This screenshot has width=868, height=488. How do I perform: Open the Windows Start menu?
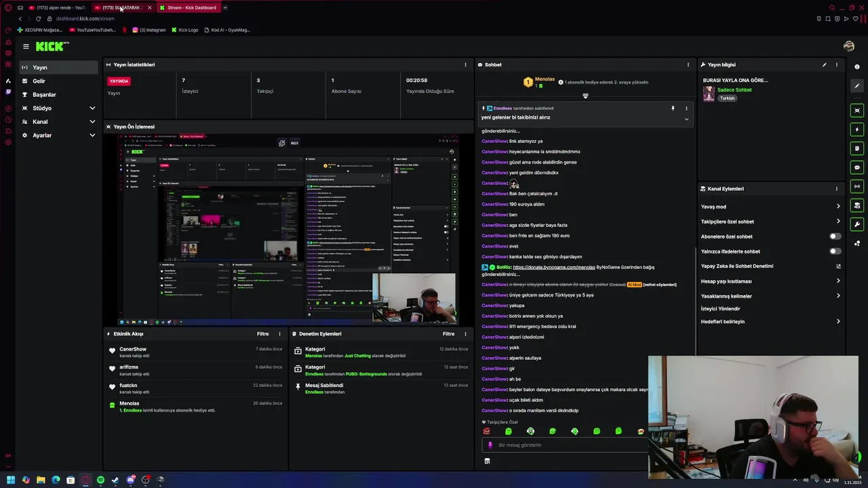pos(11,480)
